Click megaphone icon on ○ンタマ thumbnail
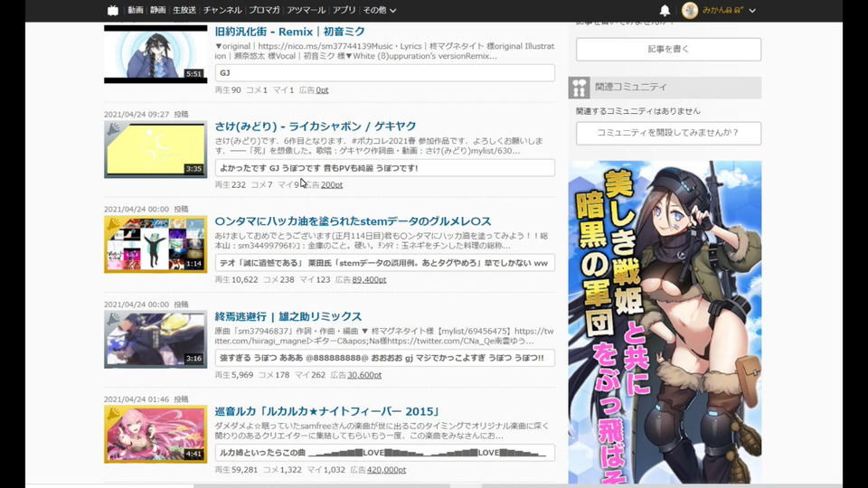868x488 pixels. (x=114, y=224)
